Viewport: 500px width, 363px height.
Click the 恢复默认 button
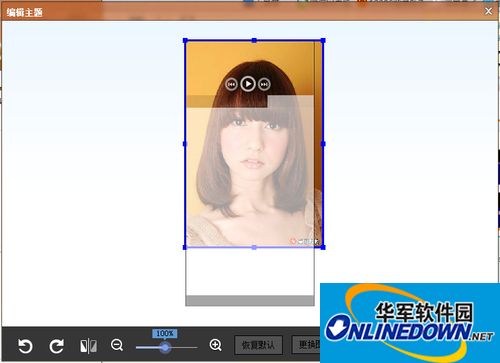coord(258,345)
